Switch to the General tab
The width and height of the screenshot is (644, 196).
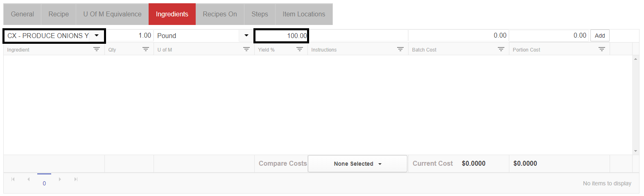click(23, 14)
